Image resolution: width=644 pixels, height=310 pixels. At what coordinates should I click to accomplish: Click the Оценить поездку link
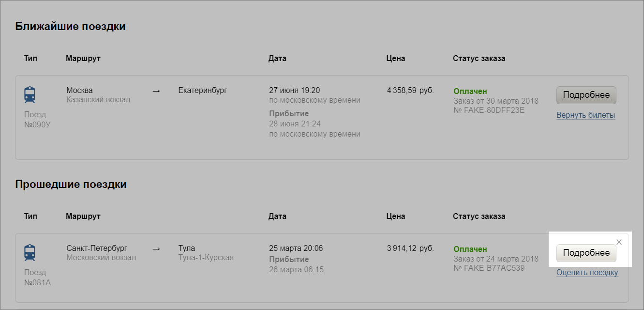pyautogui.click(x=587, y=273)
